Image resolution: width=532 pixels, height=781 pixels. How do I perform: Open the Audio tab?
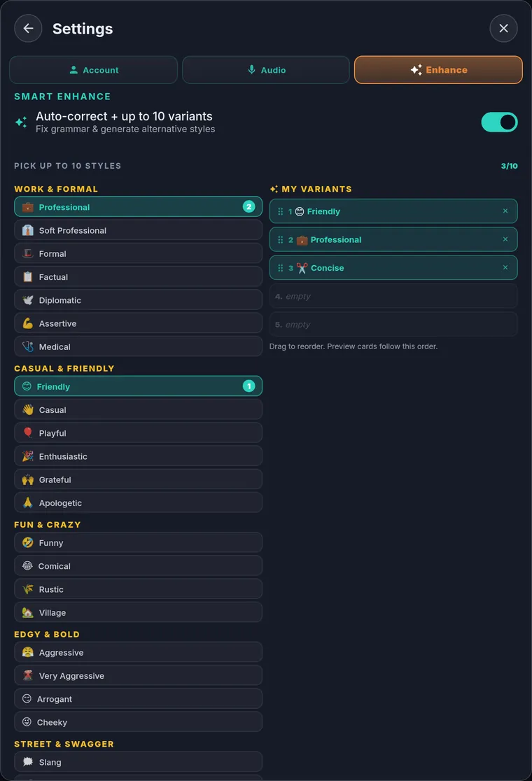266,70
